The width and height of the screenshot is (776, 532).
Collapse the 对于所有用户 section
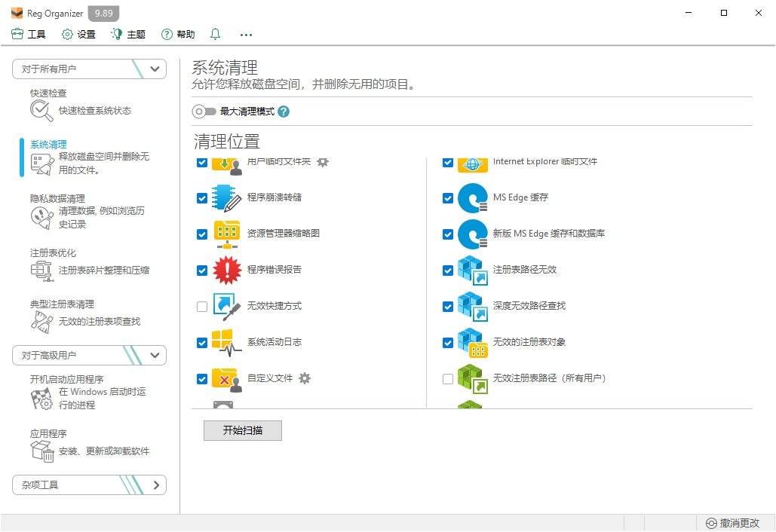point(155,69)
